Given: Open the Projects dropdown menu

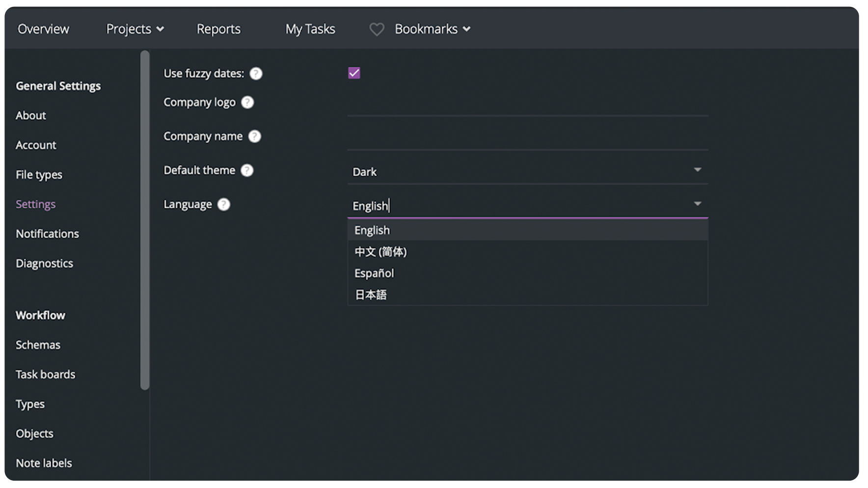Looking at the screenshot, I should point(135,29).
